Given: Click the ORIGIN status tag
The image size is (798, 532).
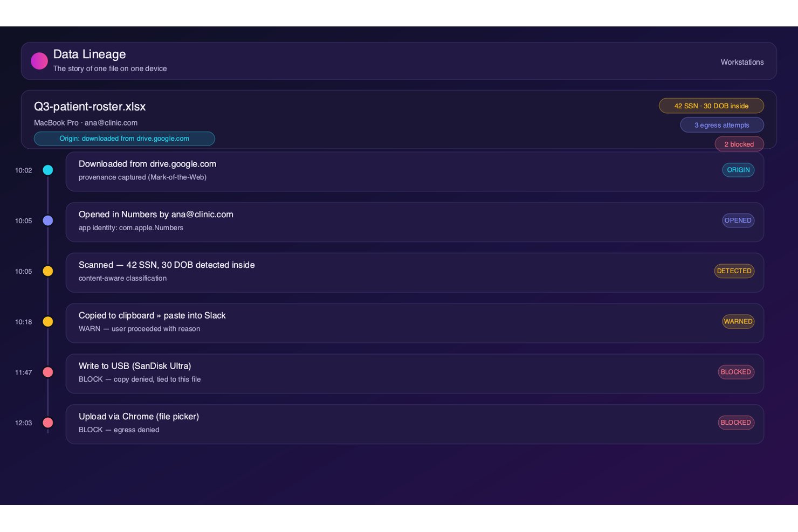Looking at the screenshot, I should (738, 170).
